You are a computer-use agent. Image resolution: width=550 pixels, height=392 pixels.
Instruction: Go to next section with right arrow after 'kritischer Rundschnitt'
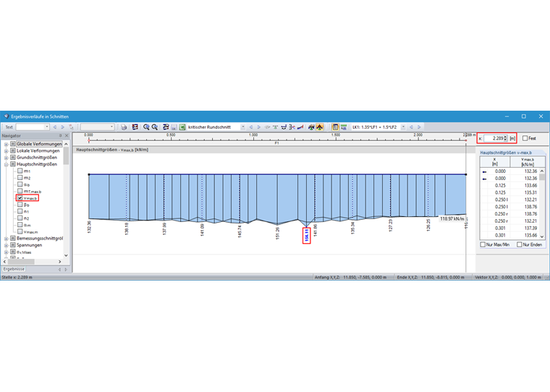tap(259, 127)
